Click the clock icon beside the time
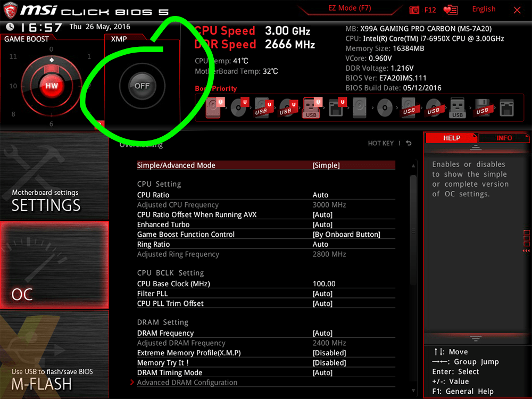 [10, 27]
